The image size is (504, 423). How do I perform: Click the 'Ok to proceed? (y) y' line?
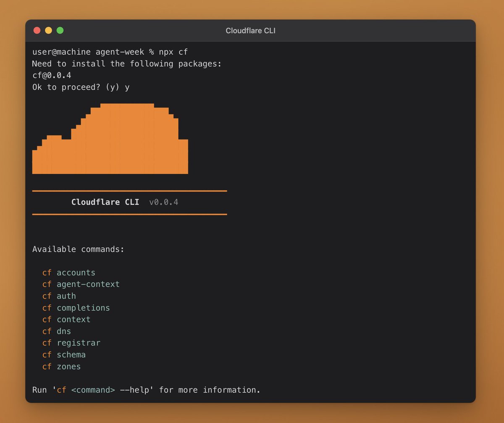tap(81, 87)
